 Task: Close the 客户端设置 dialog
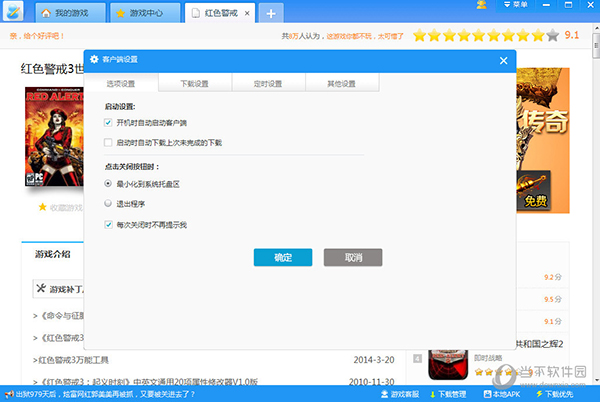tap(504, 60)
